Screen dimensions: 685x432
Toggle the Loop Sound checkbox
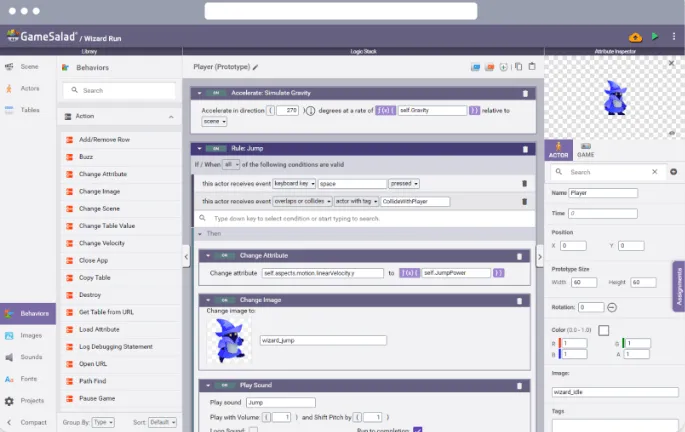click(x=253, y=430)
